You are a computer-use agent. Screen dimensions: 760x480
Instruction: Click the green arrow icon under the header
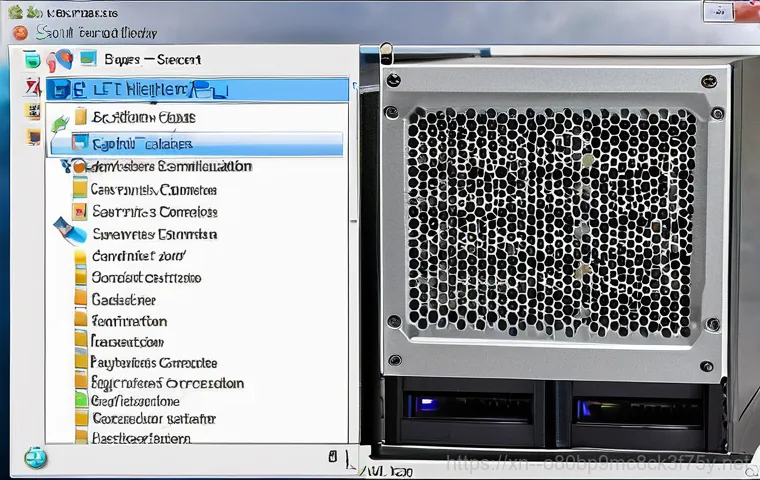pyautogui.click(x=60, y=124)
